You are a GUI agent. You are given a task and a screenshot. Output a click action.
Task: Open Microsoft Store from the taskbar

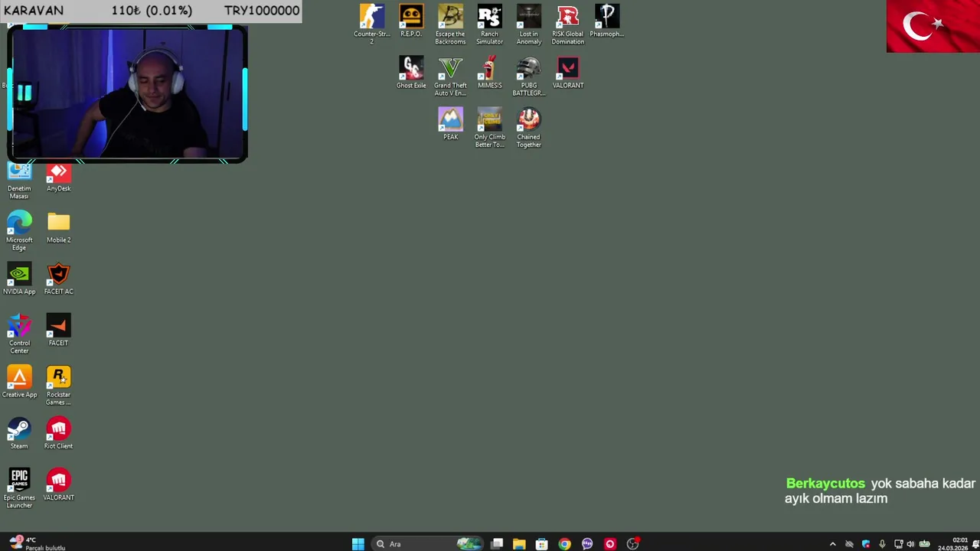[541, 544]
